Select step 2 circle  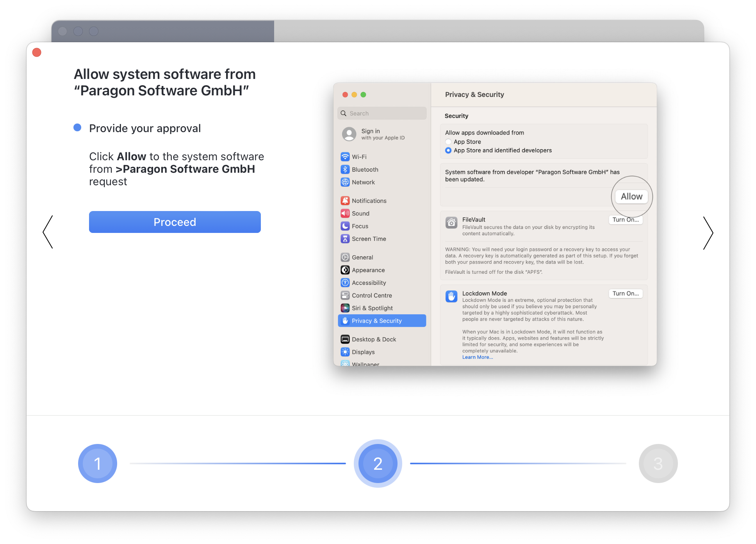[x=378, y=463]
